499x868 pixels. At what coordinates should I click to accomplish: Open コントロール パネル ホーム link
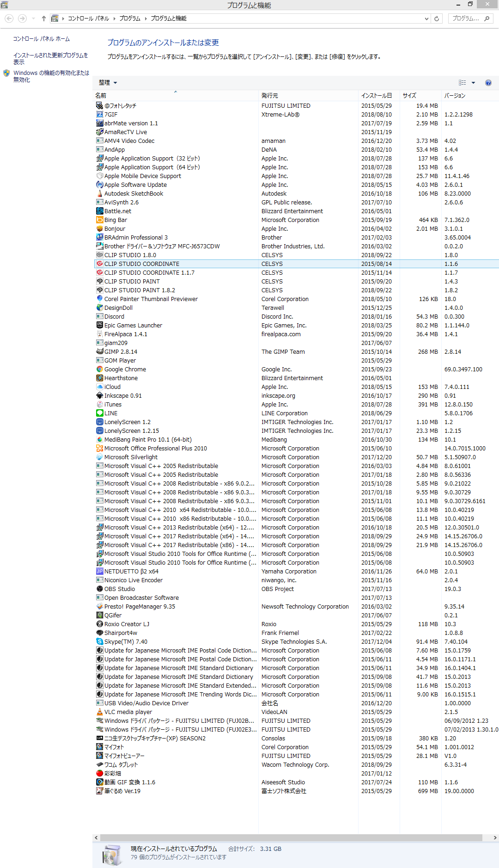pos(41,39)
